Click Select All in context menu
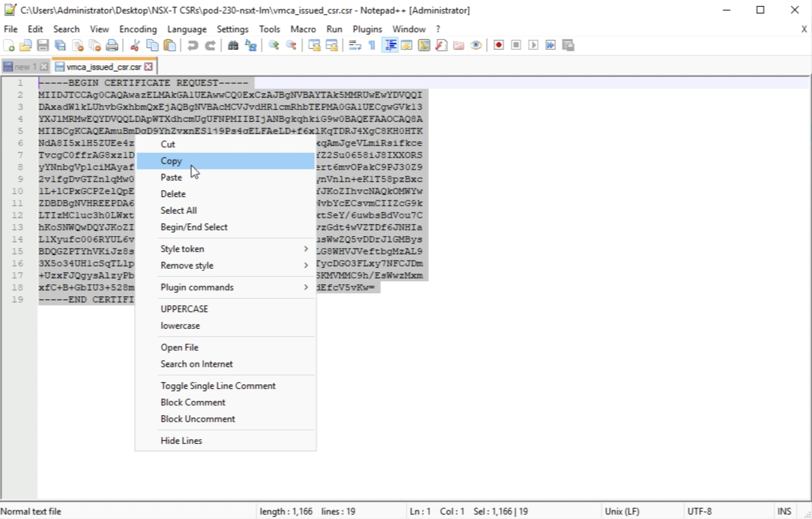812x519 pixels. 179,210
